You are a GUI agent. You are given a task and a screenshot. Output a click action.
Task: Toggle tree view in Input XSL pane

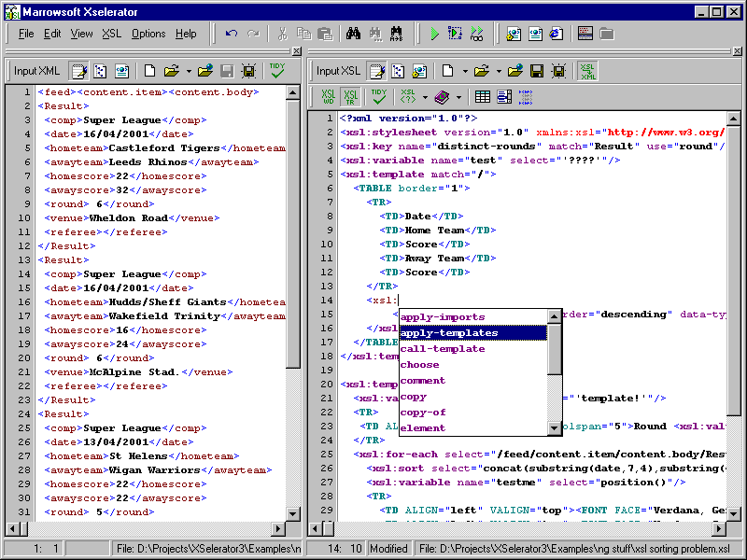point(398,72)
